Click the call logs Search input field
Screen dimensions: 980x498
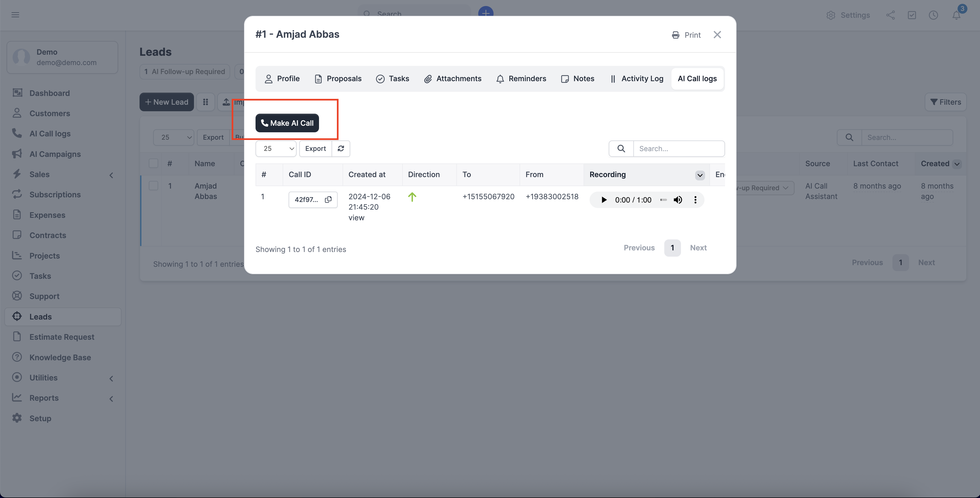click(x=678, y=149)
